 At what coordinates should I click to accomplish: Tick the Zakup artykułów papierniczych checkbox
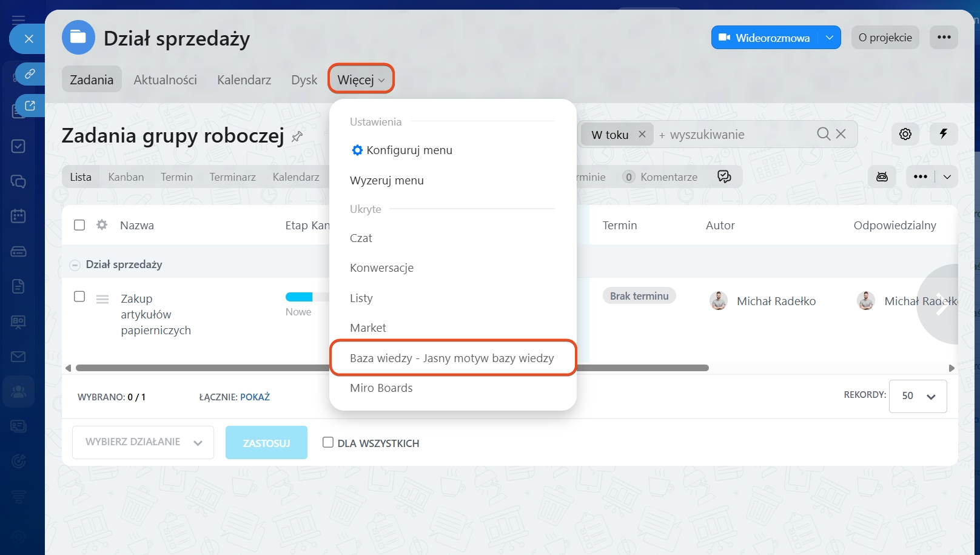coord(79,296)
